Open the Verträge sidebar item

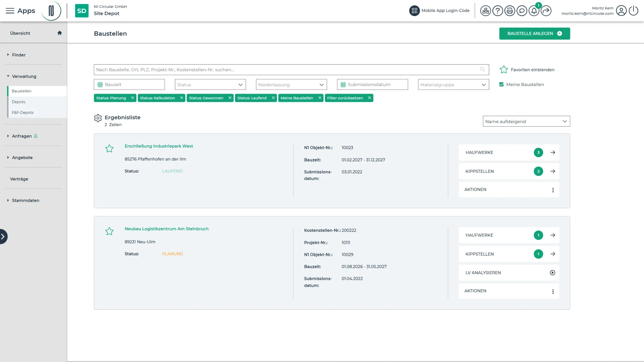[x=19, y=179]
